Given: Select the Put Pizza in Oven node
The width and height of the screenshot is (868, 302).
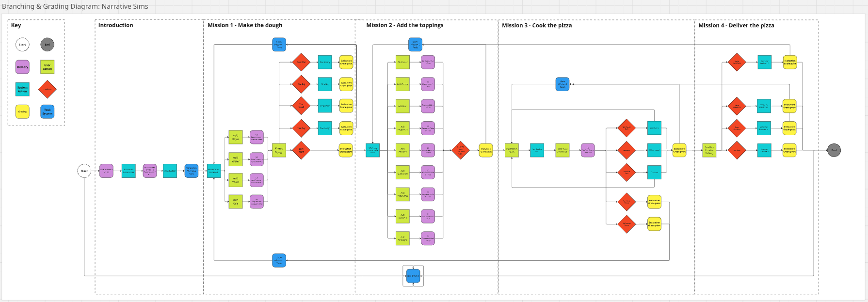Looking at the screenshot, I should tap(512, 150).
